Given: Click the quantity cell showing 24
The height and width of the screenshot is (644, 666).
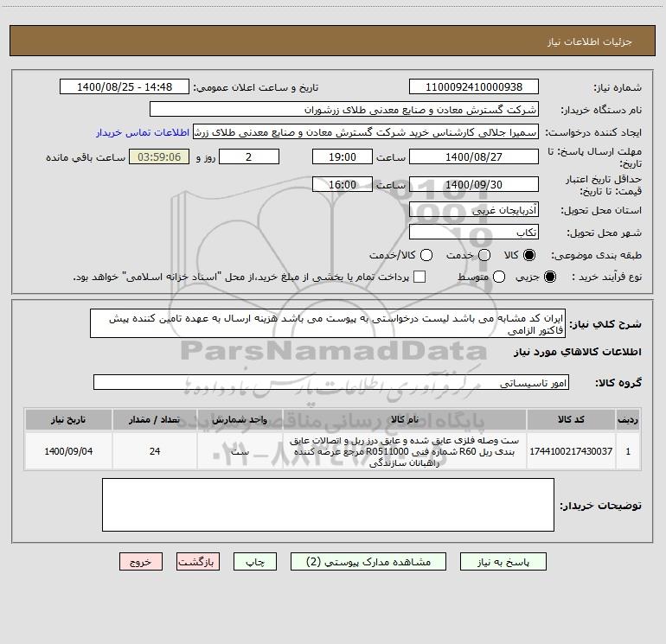Looking at the screenshot, I should tap(155, 451).
